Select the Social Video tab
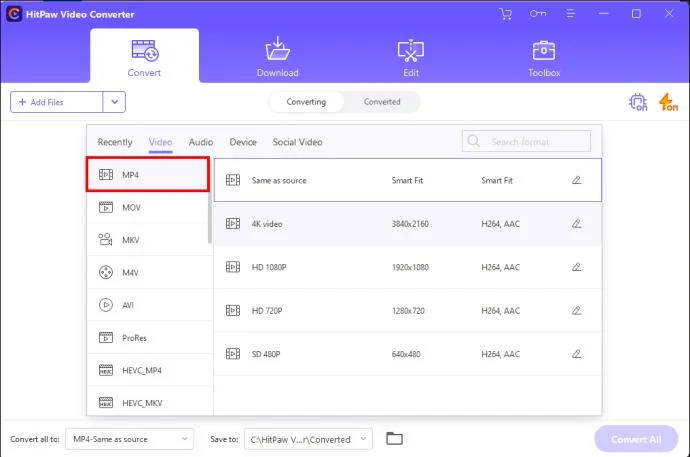The image size is (690, 457). click(x=297, y=142)
